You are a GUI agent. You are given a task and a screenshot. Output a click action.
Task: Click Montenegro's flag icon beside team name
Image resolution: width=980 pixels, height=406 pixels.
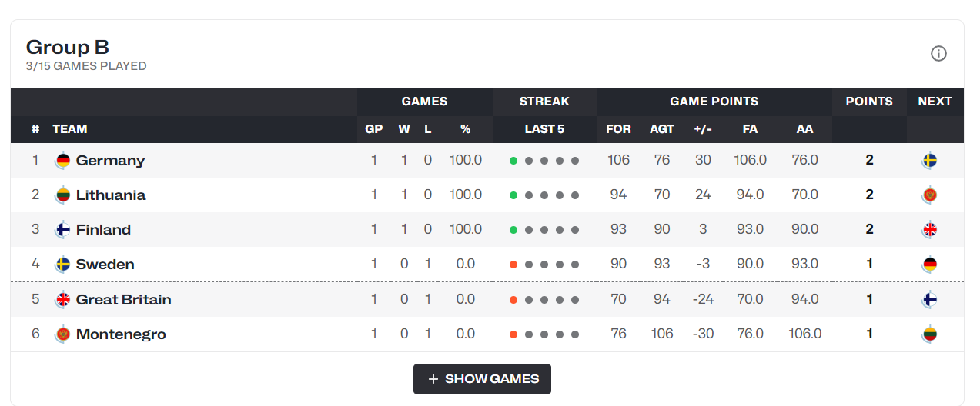pyautogui.click(x=62, y=334)
